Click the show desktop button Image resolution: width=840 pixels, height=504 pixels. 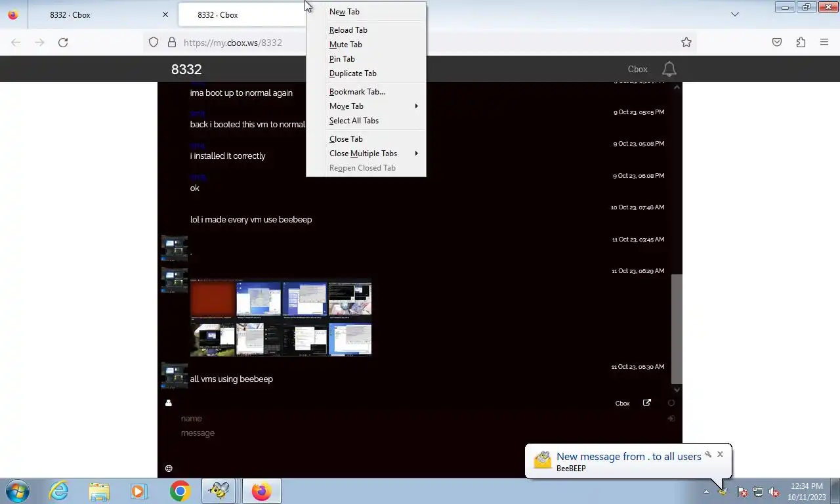835,492
